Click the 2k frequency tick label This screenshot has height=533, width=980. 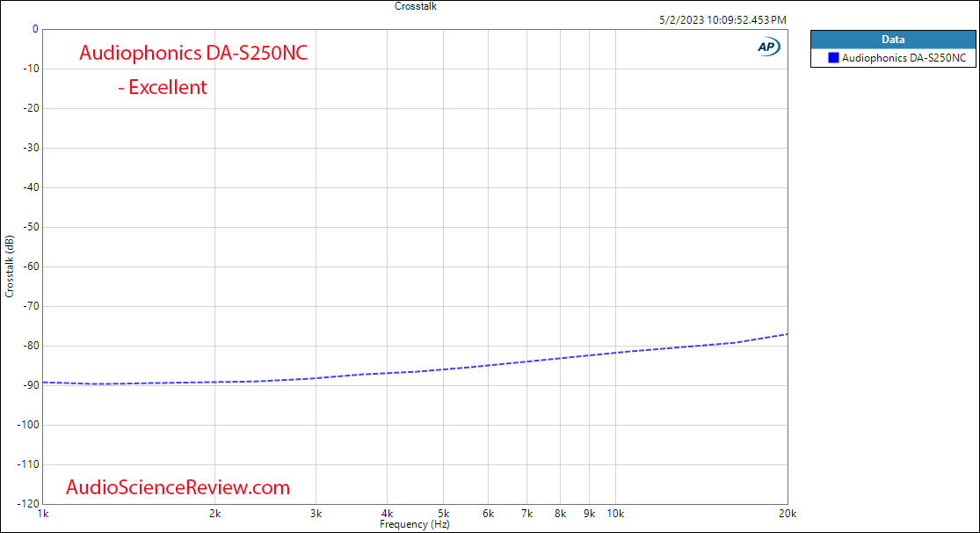click(x=215, y=514)
